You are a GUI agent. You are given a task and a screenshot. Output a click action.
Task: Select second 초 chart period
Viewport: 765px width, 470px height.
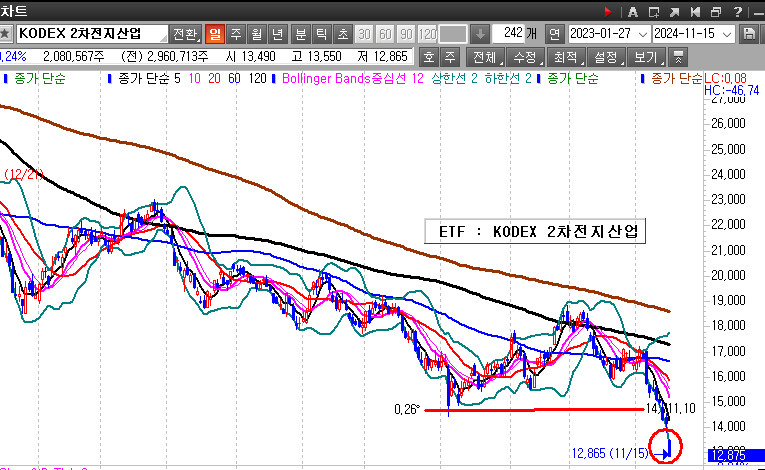click(x=342, y=34)
